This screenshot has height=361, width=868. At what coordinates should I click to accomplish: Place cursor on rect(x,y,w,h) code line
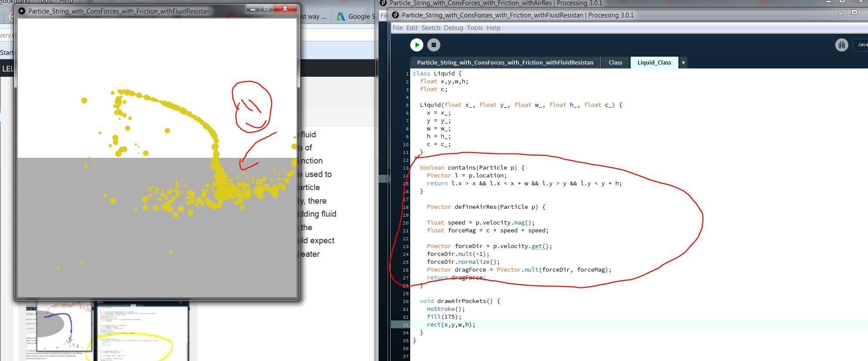point(451,325)
